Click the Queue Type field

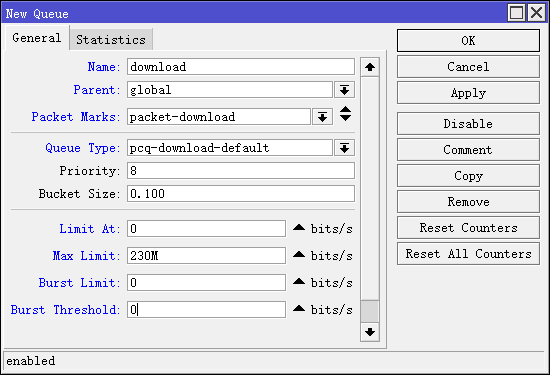(230, 148)
